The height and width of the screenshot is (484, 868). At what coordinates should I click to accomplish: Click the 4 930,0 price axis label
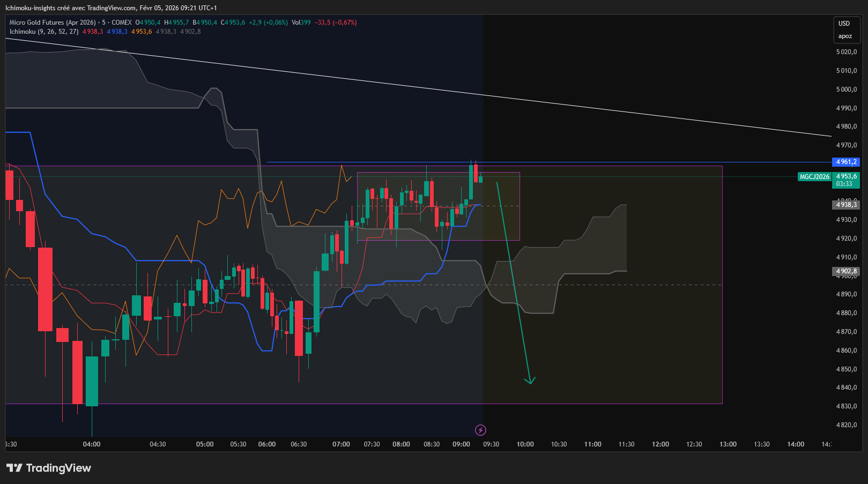[847, 220]
